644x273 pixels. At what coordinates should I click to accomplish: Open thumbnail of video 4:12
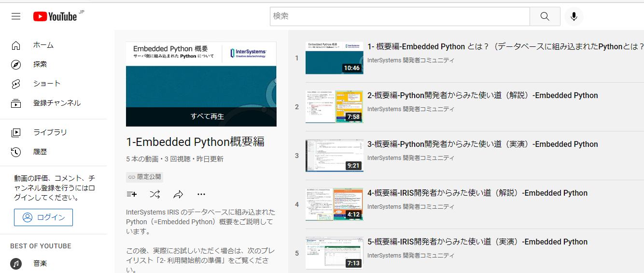(335, 204)
